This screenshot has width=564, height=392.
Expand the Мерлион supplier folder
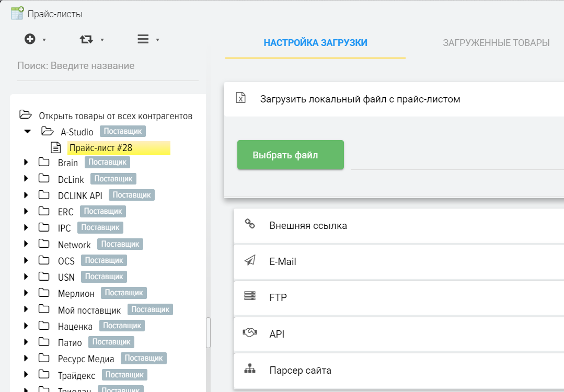(26, 293)
